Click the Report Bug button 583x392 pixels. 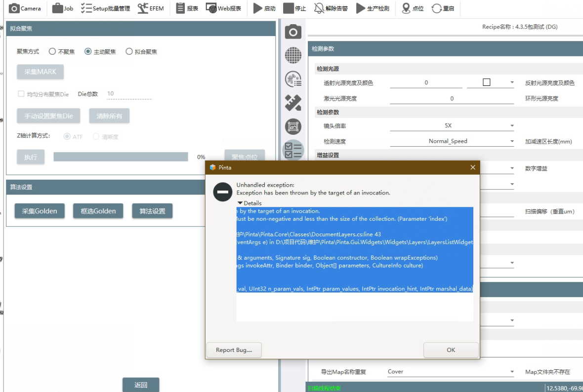pos(234,350)
